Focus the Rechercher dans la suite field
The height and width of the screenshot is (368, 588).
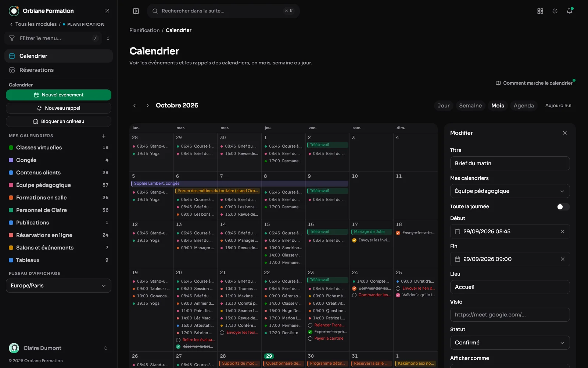click(x=223, y=11)
